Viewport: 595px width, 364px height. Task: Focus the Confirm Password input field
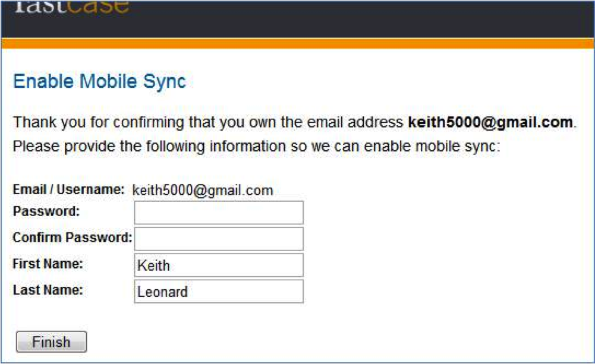tap(219, 239)
